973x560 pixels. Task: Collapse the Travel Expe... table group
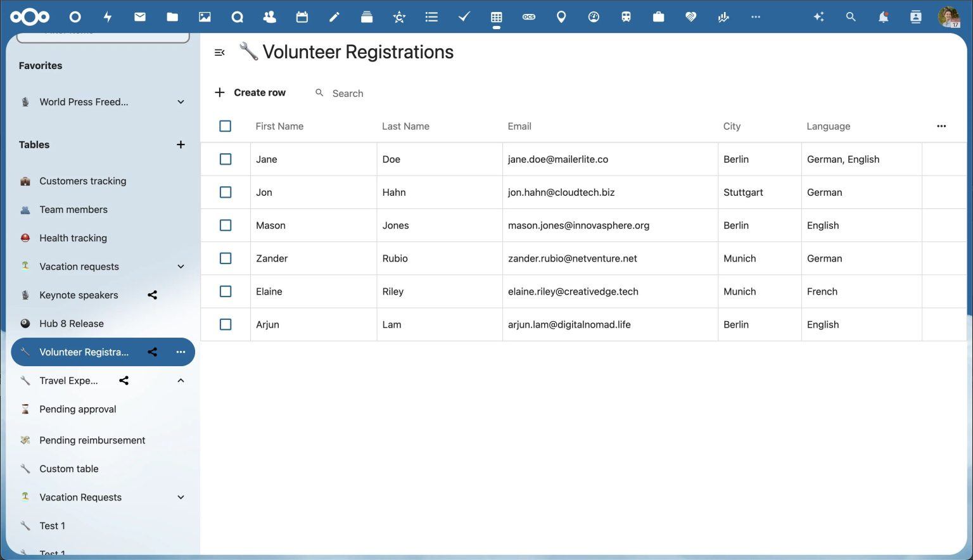[x=181, y=380]
